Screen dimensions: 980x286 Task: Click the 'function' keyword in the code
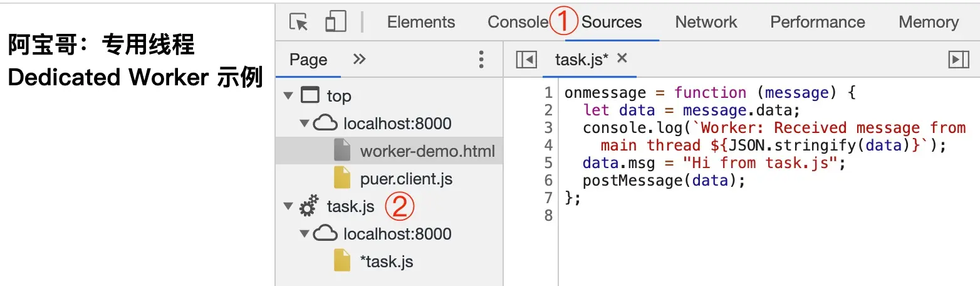coord(711,93)
